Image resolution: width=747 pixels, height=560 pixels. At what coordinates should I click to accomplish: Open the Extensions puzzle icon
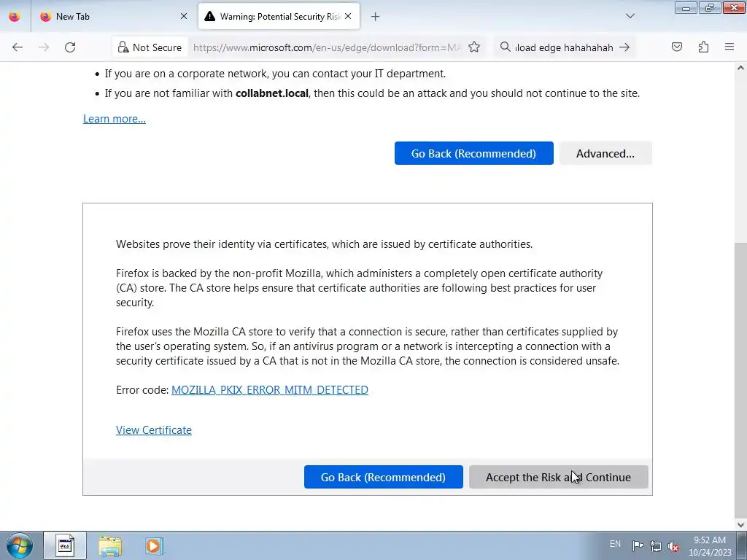703,47
